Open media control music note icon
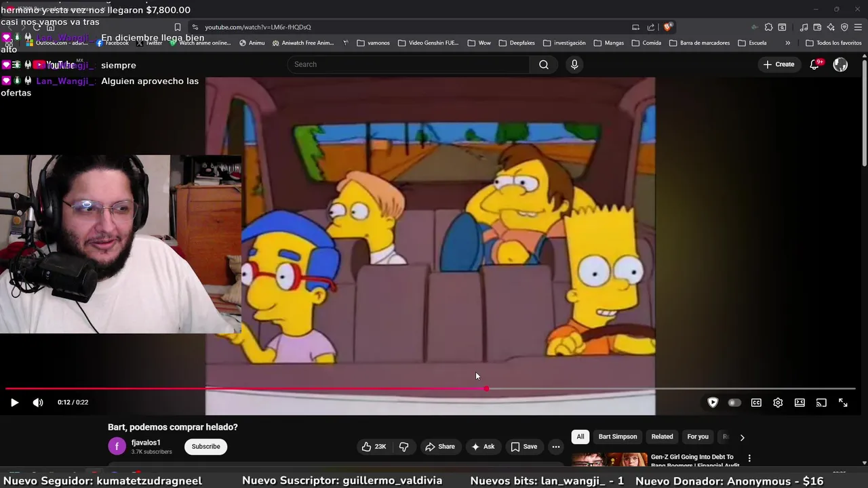The image size is (868, 488). [804, 27]
